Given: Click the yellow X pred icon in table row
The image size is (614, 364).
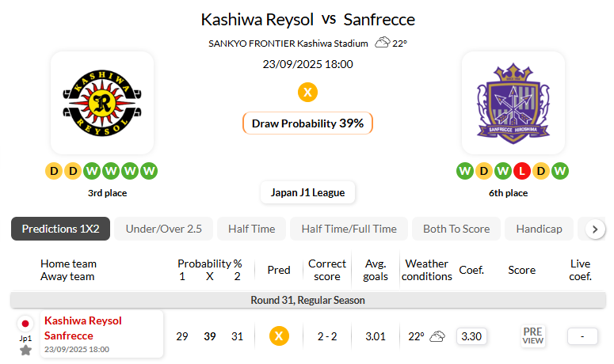Looking at the screenshot, I should pyautogui.click(x=279, y=336).
